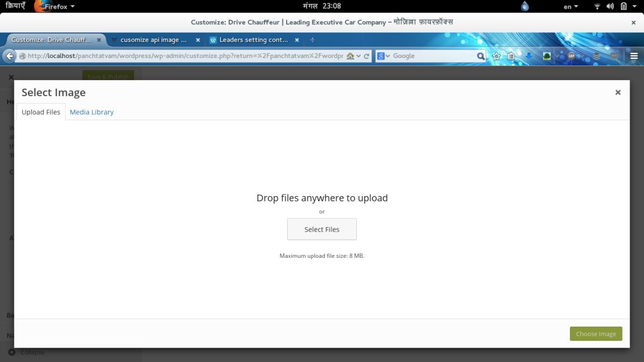
Task: Close the cusomize api image tab
Action: (x=197, y=40)
